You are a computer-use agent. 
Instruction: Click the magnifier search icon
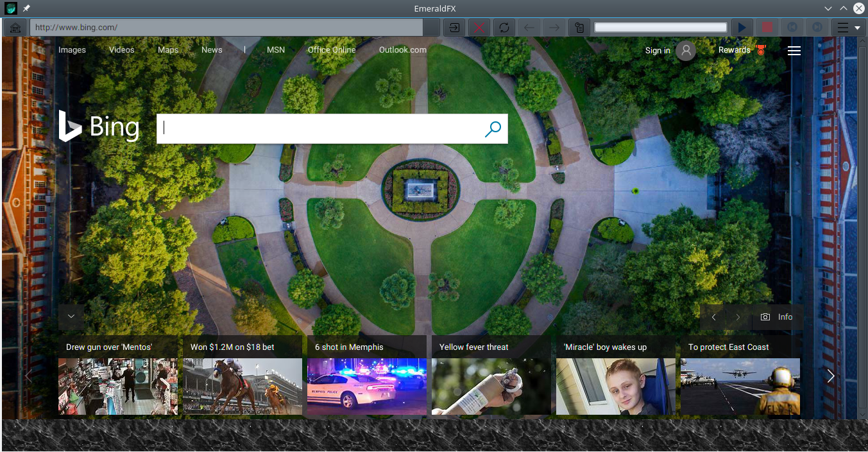[x=493, y=129]
